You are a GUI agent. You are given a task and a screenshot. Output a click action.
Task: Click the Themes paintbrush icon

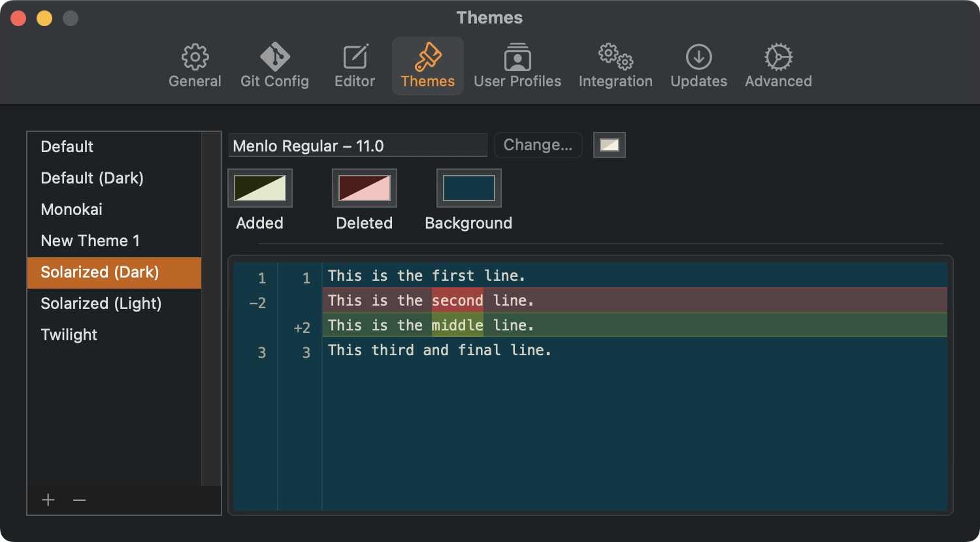pyautogui.click(x=427, y=65)
